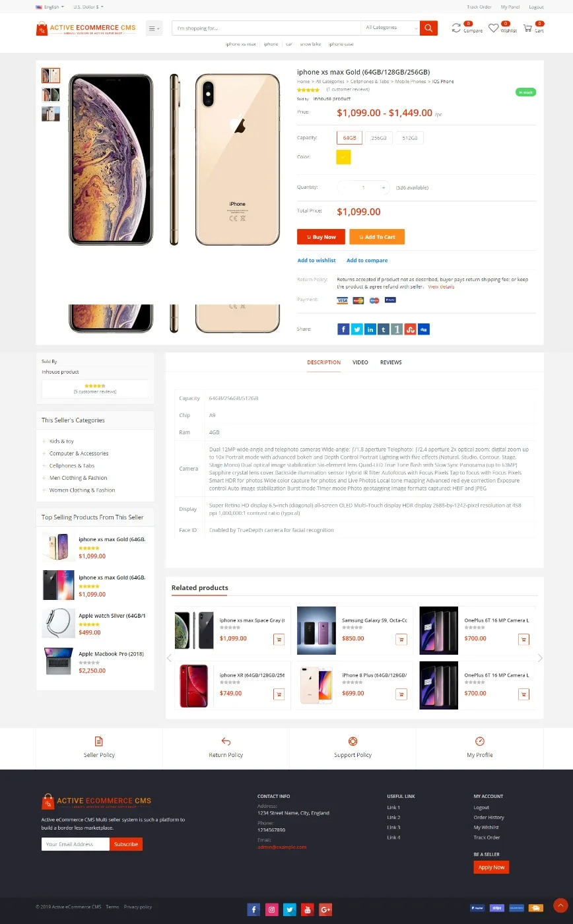573x924 pixels.
Task: Click back-to-top arrow icon in footer
Action: click(560, 906)
